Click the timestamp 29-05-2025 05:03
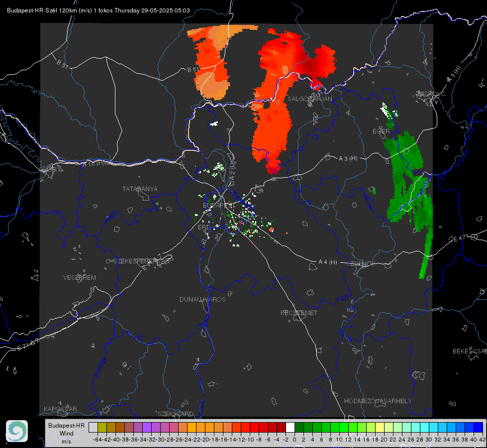 point(166,10)
